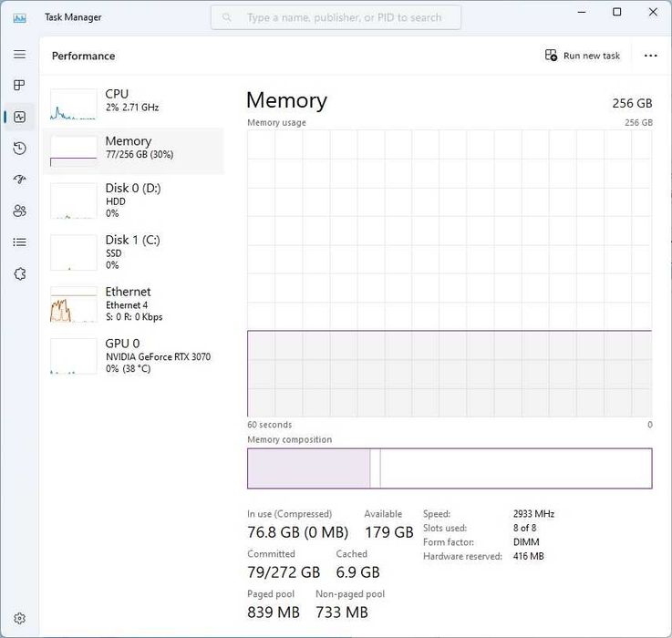Go to the Processes page icon

(x=19, y=86)
